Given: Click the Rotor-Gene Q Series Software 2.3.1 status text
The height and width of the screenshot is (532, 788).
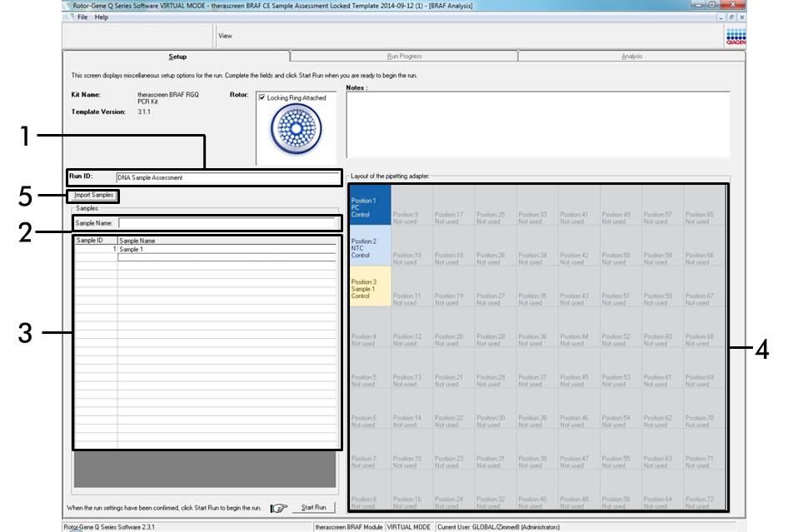Looking at the screenshot, I should click(109, 527).
